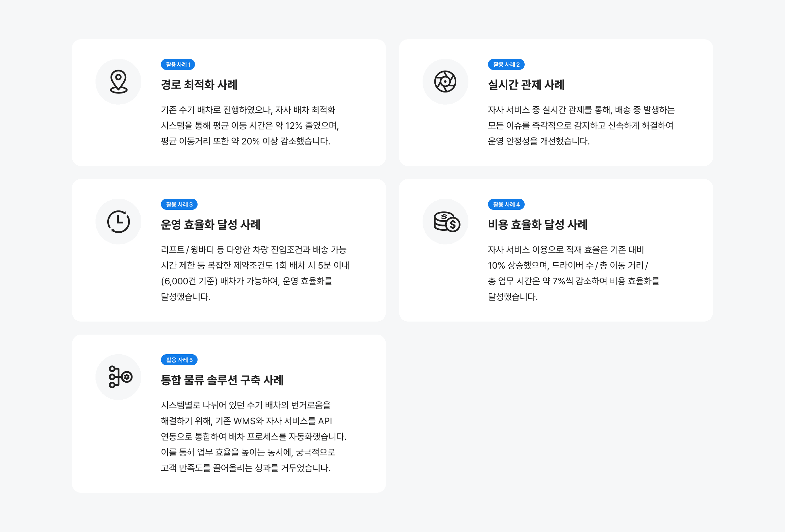Click the paragraph mentioning WMS and API

(x=253, y=436)
